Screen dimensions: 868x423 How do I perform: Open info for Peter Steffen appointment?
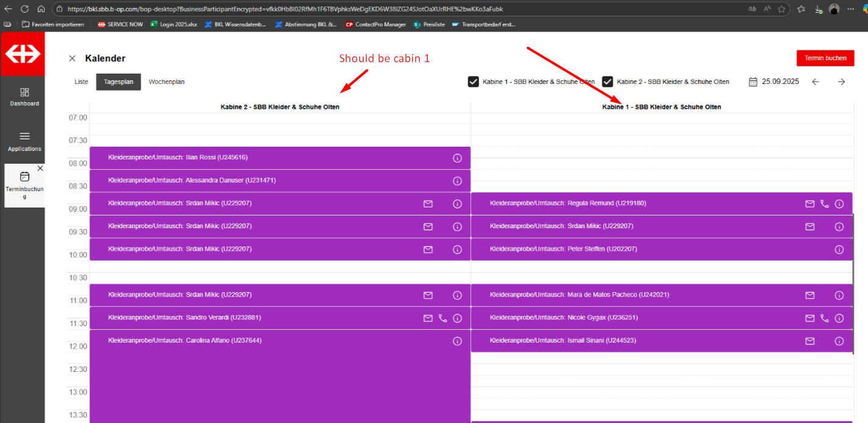click(839, 250)
